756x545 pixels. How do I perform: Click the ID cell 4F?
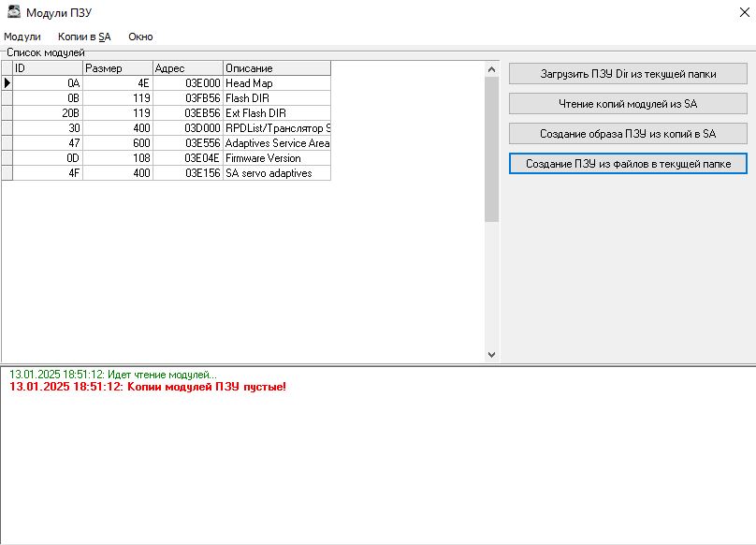(x=48, y=173)
